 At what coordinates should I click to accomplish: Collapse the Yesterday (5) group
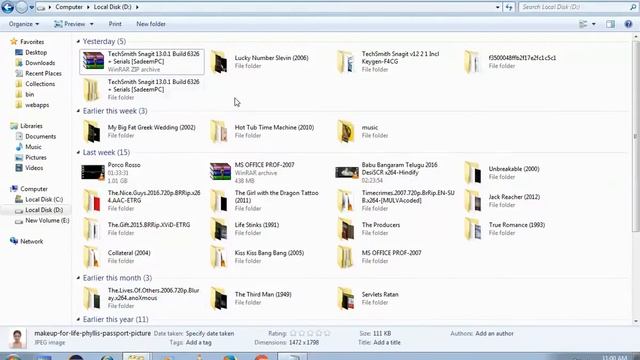(78, 41)
